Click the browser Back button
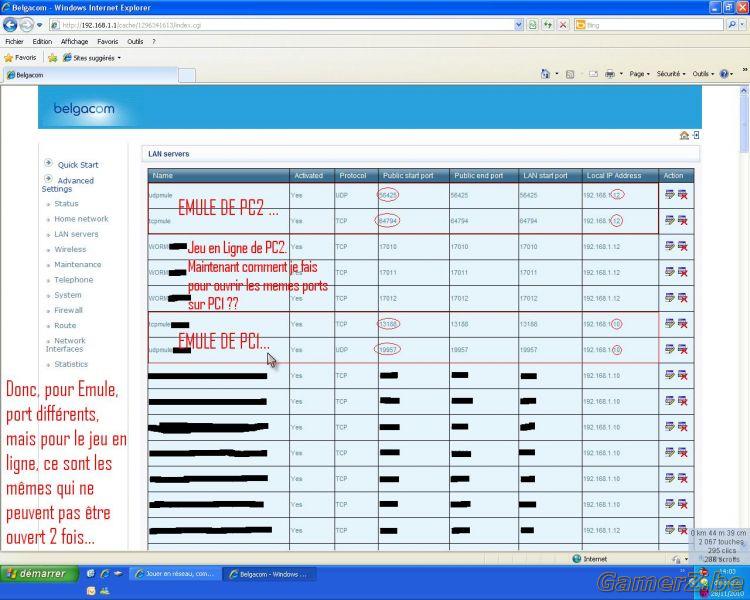The image size is (750, 600). tap(10, 24)
